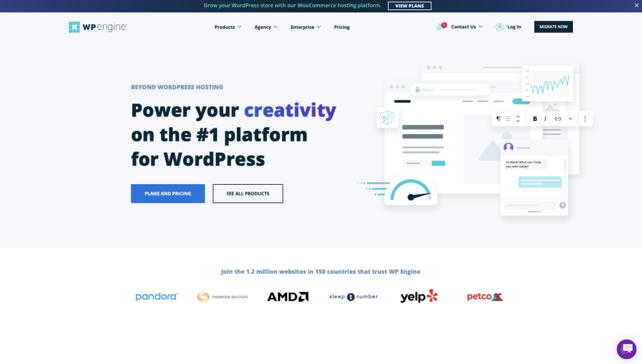Click the WP Engine logo
Screen dimensions: 642x364
[x=98, y=27]
